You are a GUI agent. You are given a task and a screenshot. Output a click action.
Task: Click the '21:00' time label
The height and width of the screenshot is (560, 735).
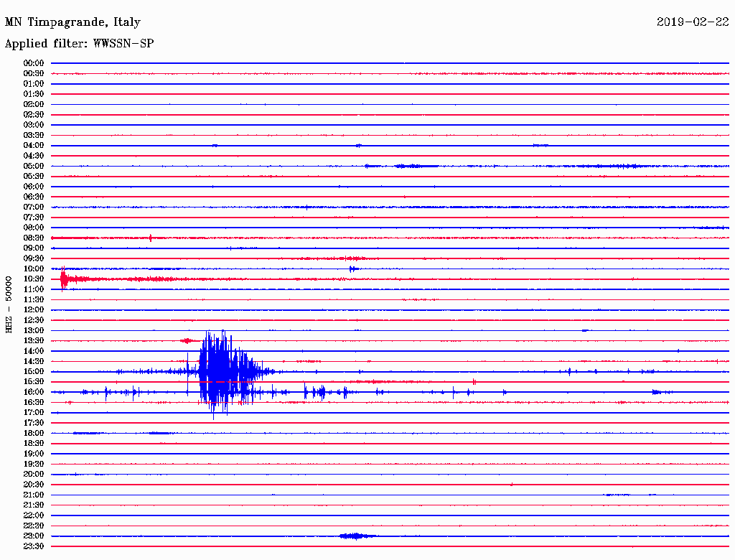tap(33, 495)
